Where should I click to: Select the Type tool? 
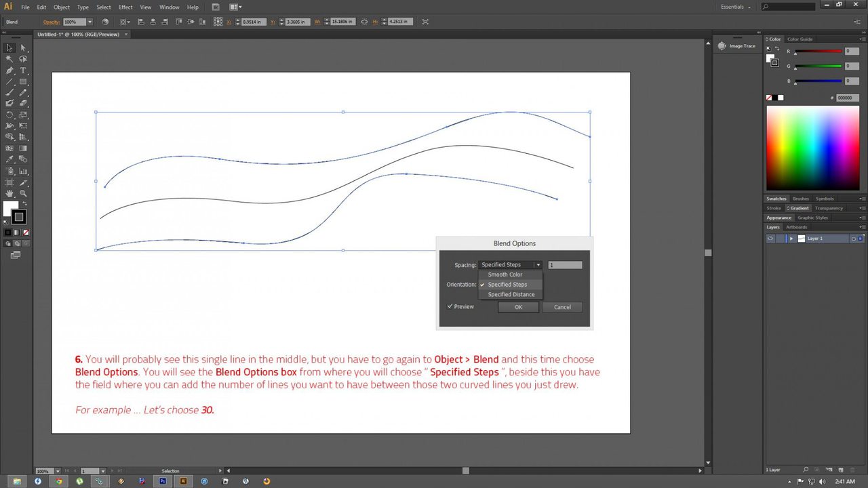click(x=23, y=70)
